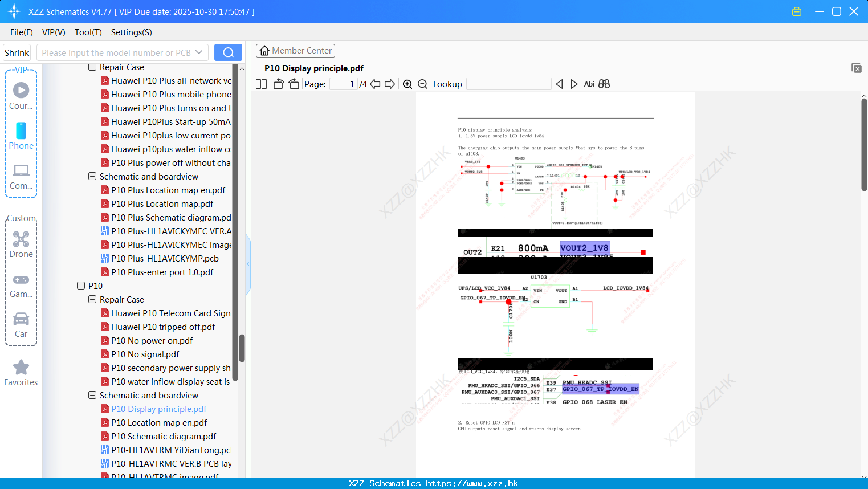The image size is (868, 489).
Task: Toggle the two-page side-by-side view icon
Action: (x=261, y=84)
